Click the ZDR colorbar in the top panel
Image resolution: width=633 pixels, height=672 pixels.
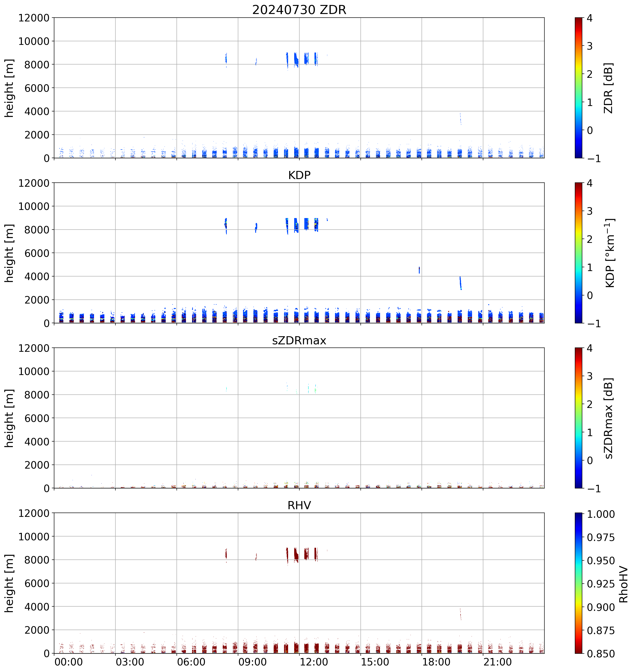[578, 87]
